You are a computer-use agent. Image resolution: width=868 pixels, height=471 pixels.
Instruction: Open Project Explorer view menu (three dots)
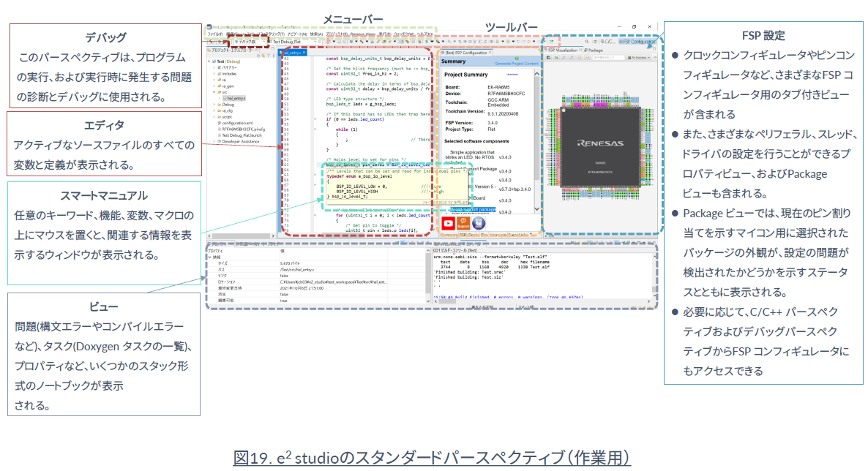tap(273, 56)
